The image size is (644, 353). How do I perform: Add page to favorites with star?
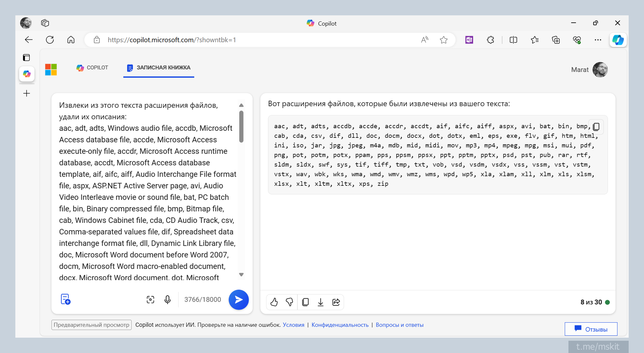tap(444, 40)
